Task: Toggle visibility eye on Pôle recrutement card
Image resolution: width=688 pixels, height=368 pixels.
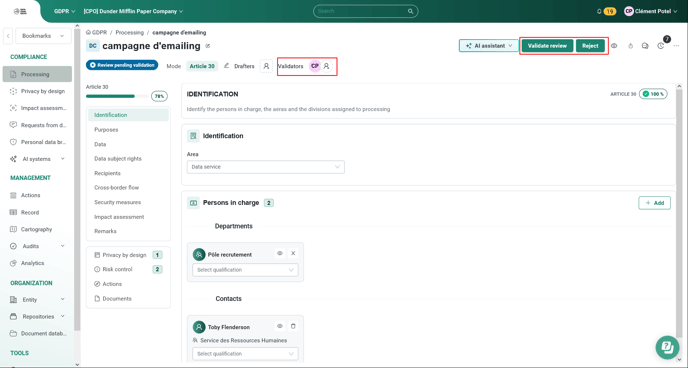Action: 280,254
